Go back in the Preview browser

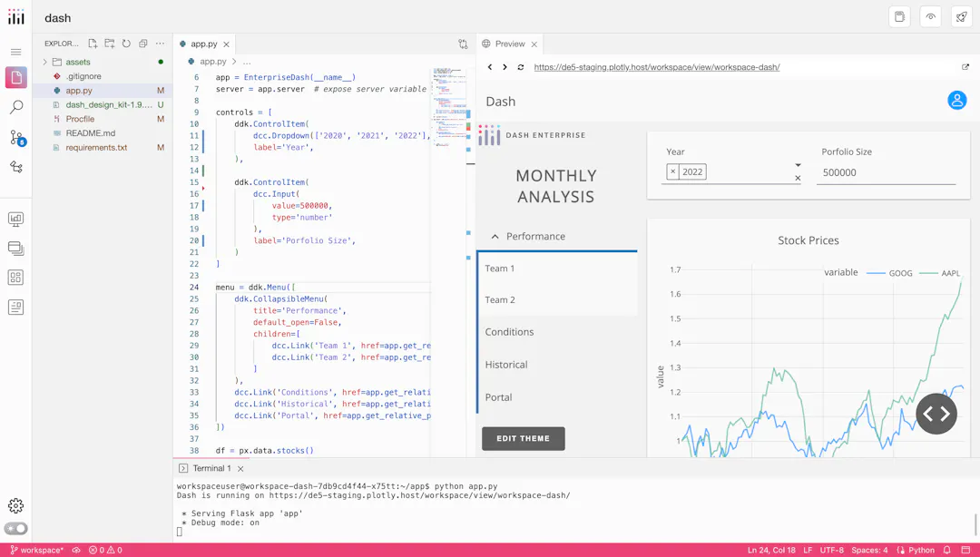490,67
